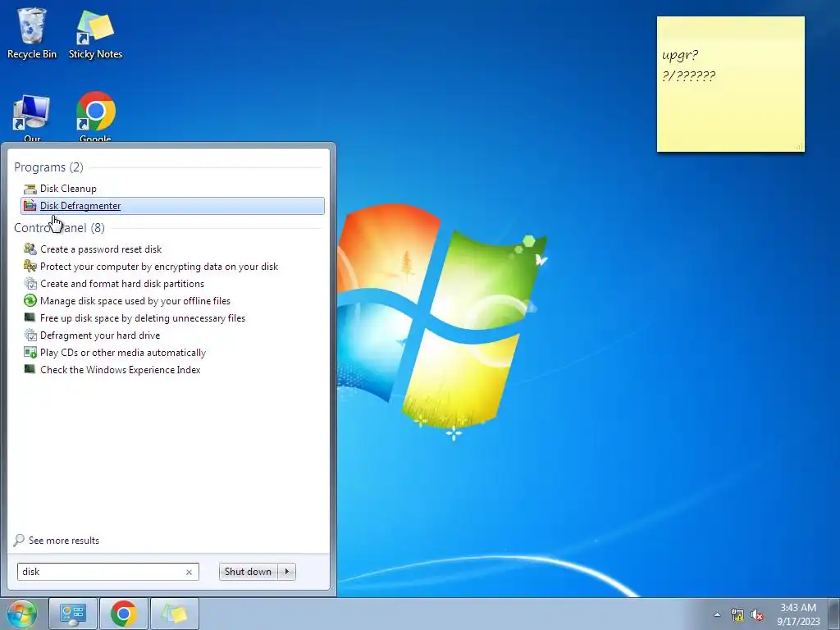Viewport: 840px width, 630px height.
Task: Click the yellow sticky note text 'upgr?'
Action: pos(680,55)
